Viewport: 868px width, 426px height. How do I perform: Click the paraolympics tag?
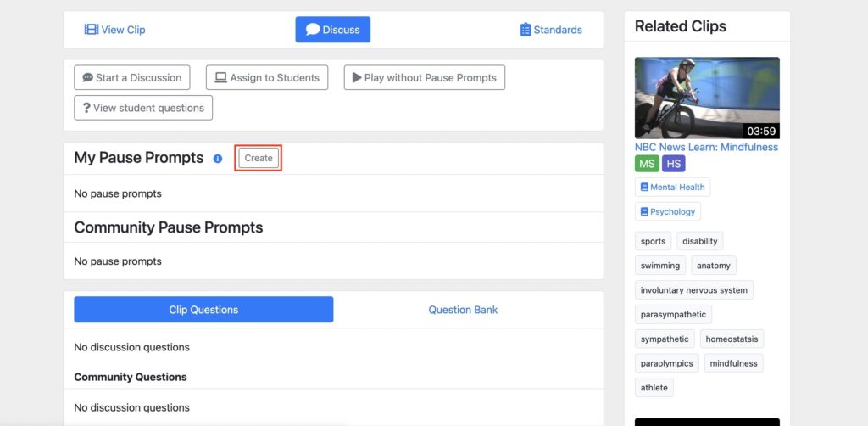666,363
